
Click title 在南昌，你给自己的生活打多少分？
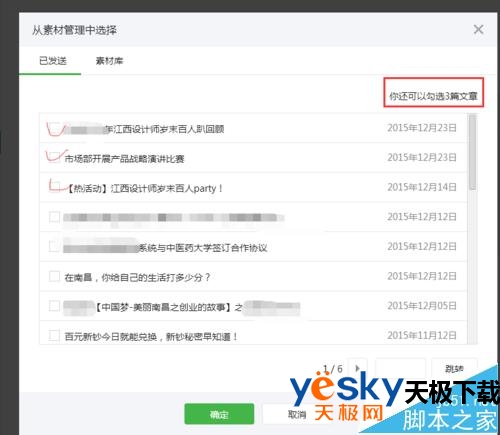tap(137, 277)
